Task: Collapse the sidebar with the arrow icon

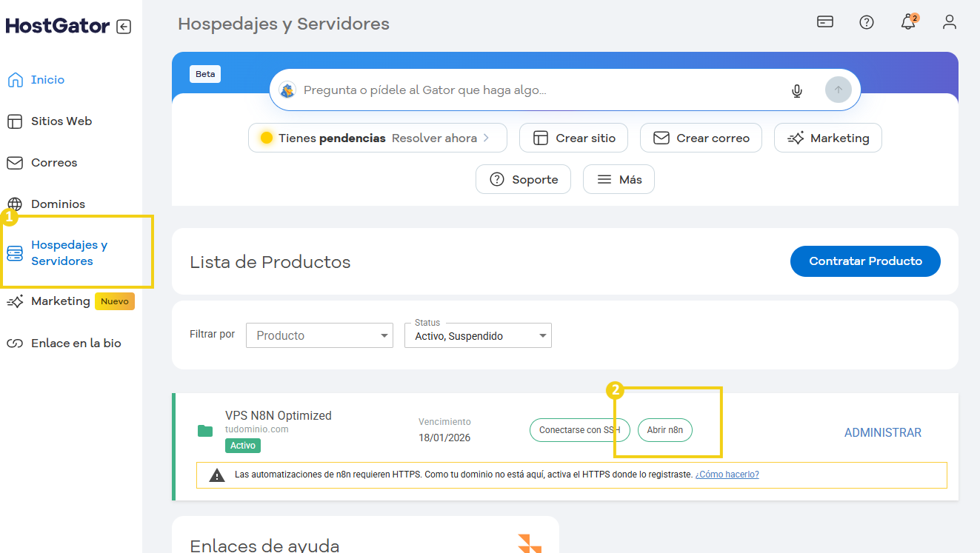Action: [x=124, y=24]
